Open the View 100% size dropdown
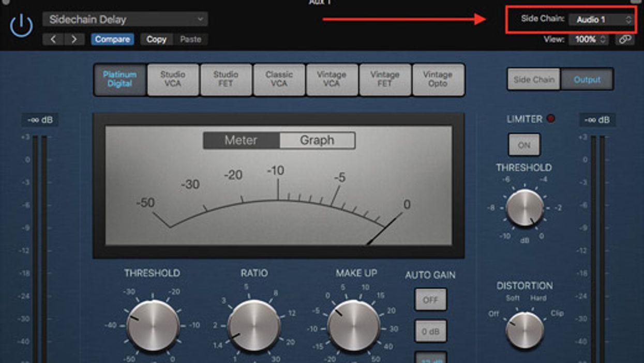Viewport: 644px width, 363px height. (589, 39)
